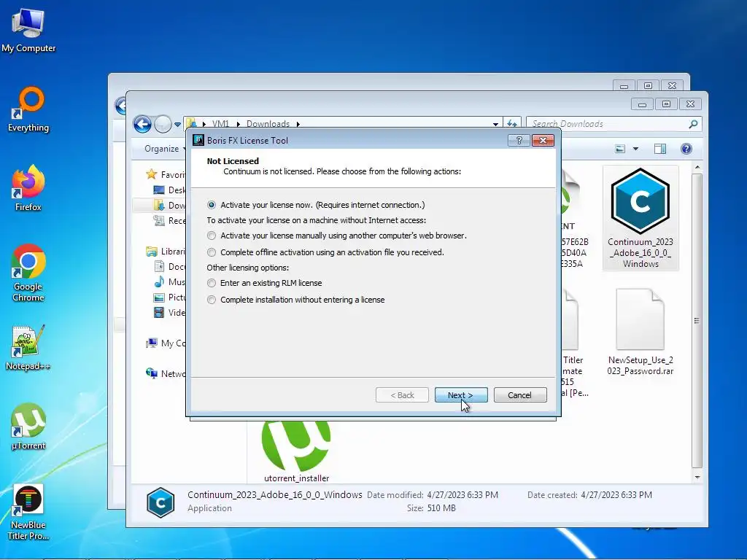Select Desktop under Favorites
The height and width of the screenshot is (560, 747).
[x=169, y=190]
